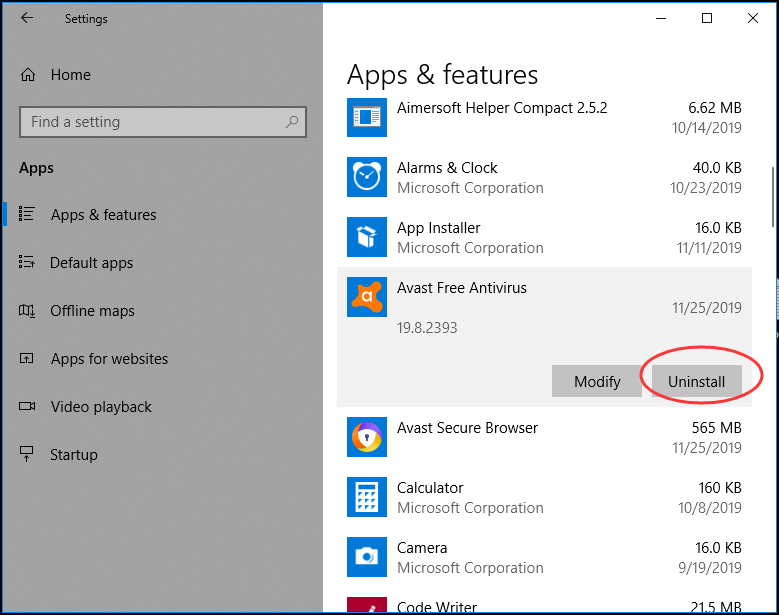Select the Camera entry
This screenshot has height=615, width=779.
(545, 557)
